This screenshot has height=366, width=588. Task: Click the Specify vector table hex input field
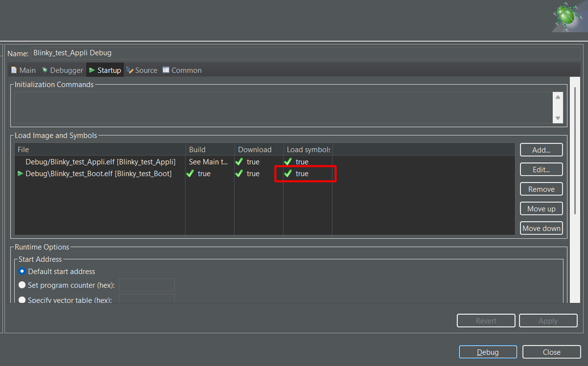[x=147, y=298]
